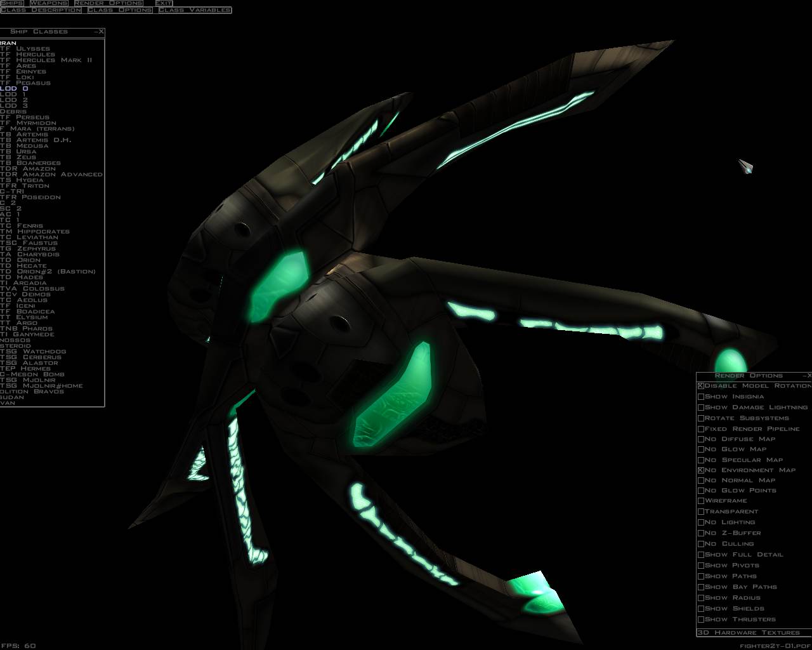The width and height of the screenshot is (812, 650).
Task: Expand TF Myrmidon ship class
Action: click(28, 123)
